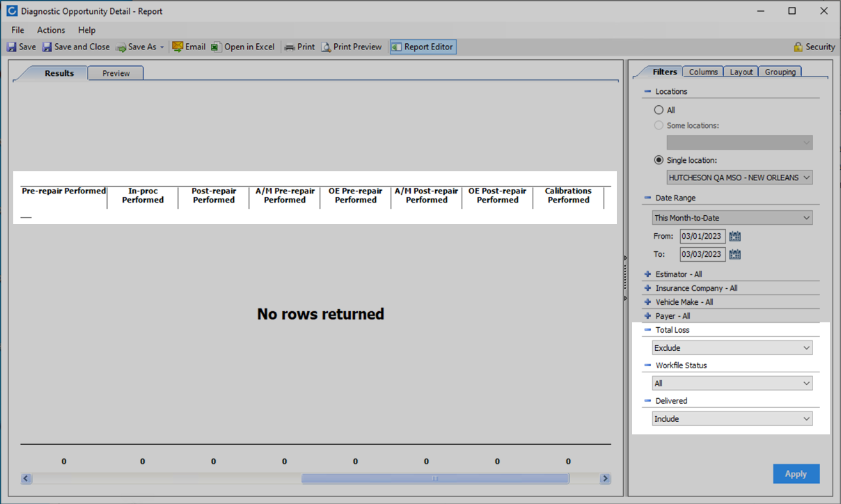Open the From date calendar picker

734,236
